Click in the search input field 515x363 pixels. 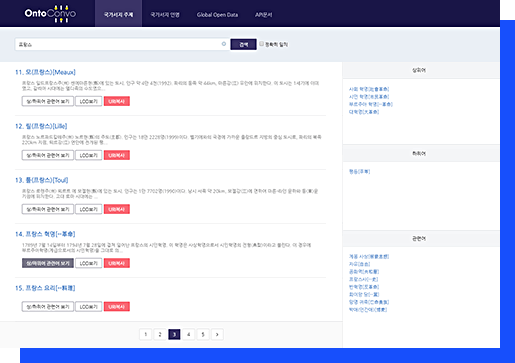tap(122, 44)
